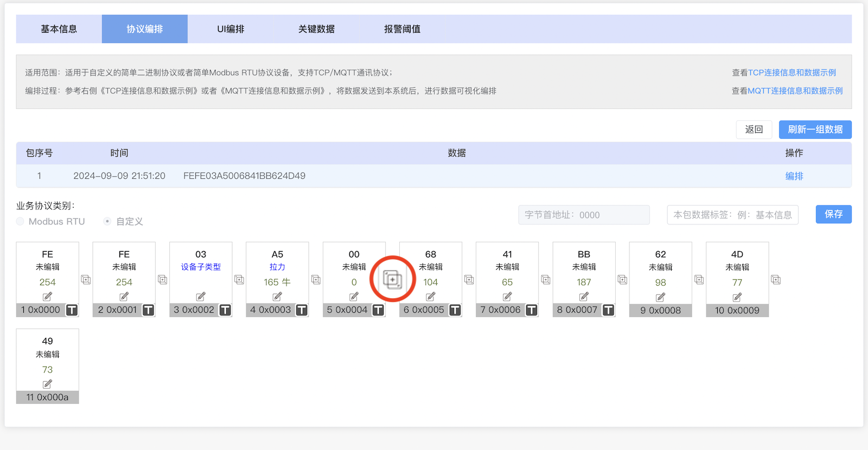
Task: Edit the 00 byte at address 0x0004
Action: [354, 297]
